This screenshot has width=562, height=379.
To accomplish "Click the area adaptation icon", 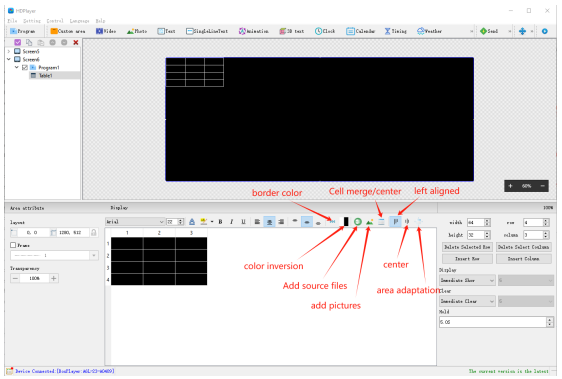I will click(418, 222).
